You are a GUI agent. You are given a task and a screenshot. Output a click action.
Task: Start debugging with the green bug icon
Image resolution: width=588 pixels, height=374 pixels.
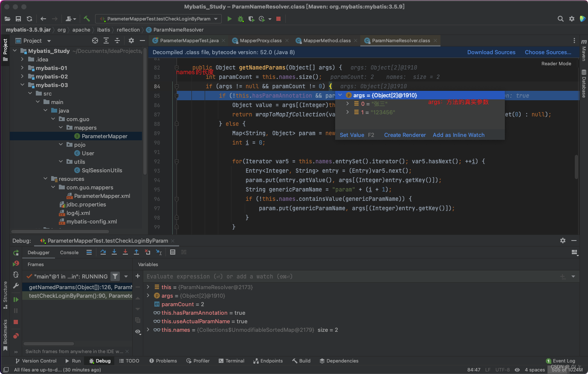(240, 19)
